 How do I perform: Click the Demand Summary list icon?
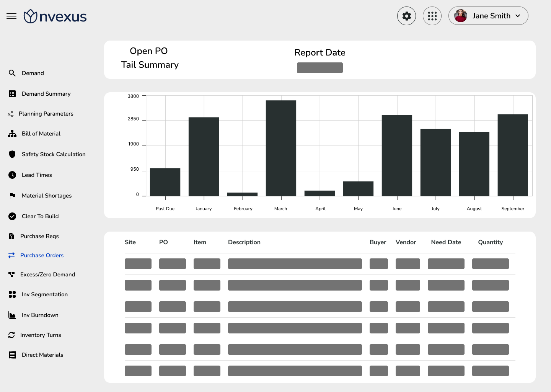[x=12, y=94]
